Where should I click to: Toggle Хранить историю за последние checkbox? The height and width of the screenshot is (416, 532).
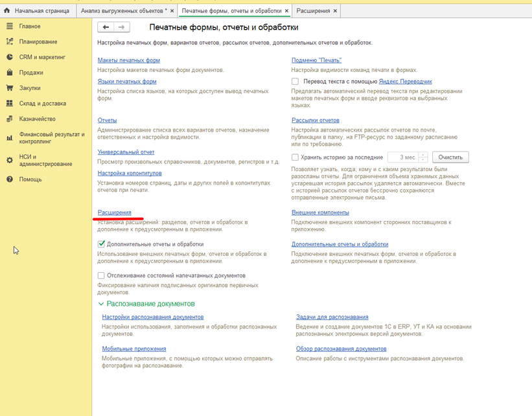click(295, 157)
